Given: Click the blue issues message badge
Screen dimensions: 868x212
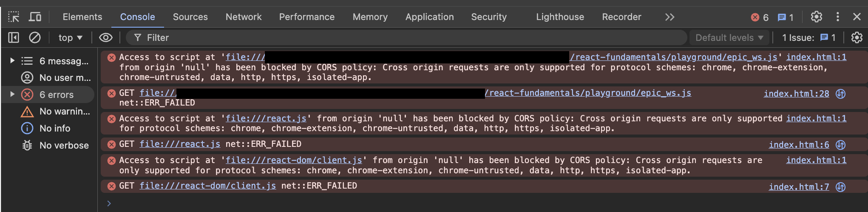Looking at the screenshot, I should pos(786,17).
